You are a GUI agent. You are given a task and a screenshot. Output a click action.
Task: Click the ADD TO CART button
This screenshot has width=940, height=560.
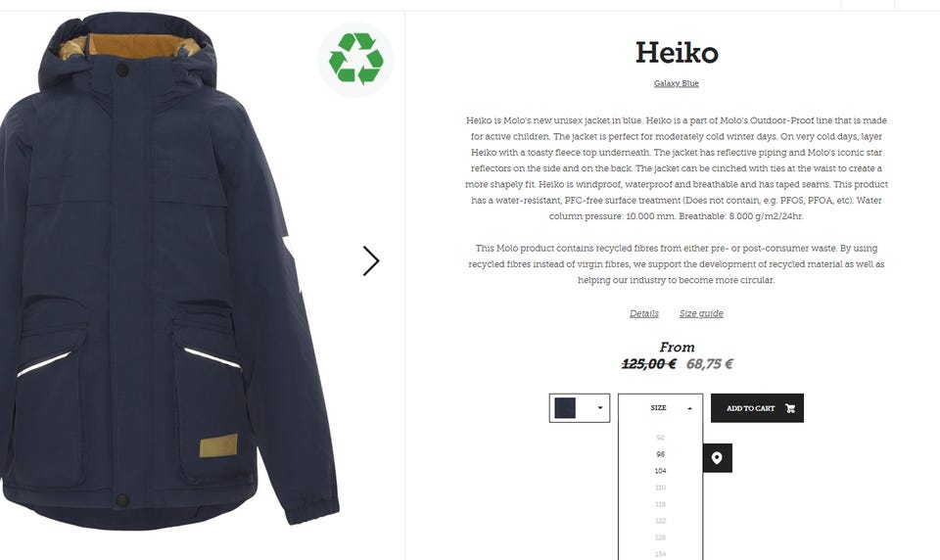(x=757, y=408)
